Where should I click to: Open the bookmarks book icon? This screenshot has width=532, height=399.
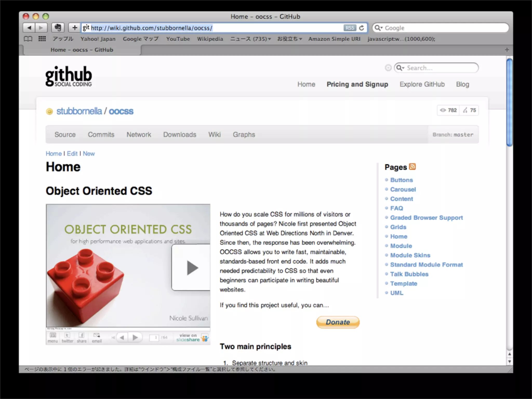(28, 39)
